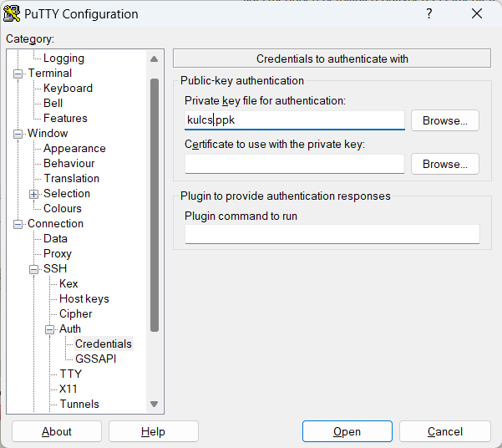
Task: Expand the Selection tree node
Action: click(x=34, y=194)
